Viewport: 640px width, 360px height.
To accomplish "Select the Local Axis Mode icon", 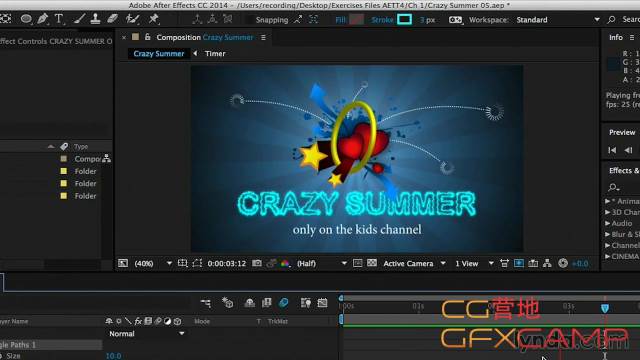I will [x=198, y=19].
